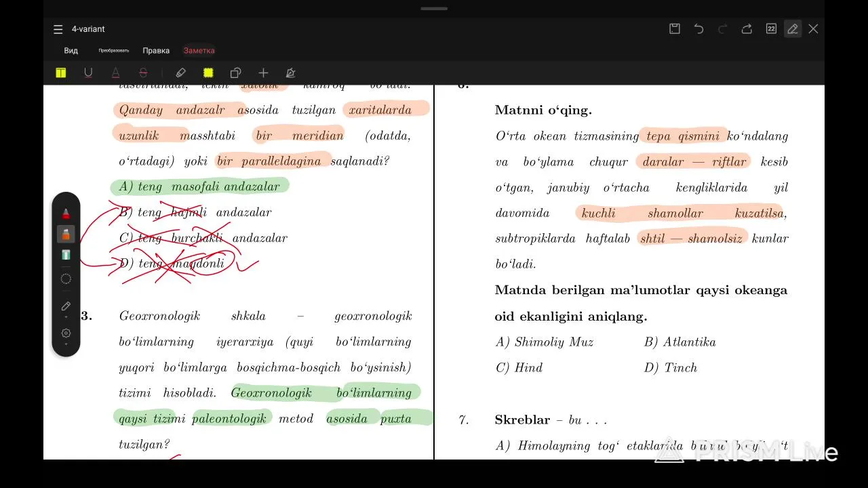Select the yellow area highlight tool
Viewport: 868px width, 488px height.
[208, 73]
